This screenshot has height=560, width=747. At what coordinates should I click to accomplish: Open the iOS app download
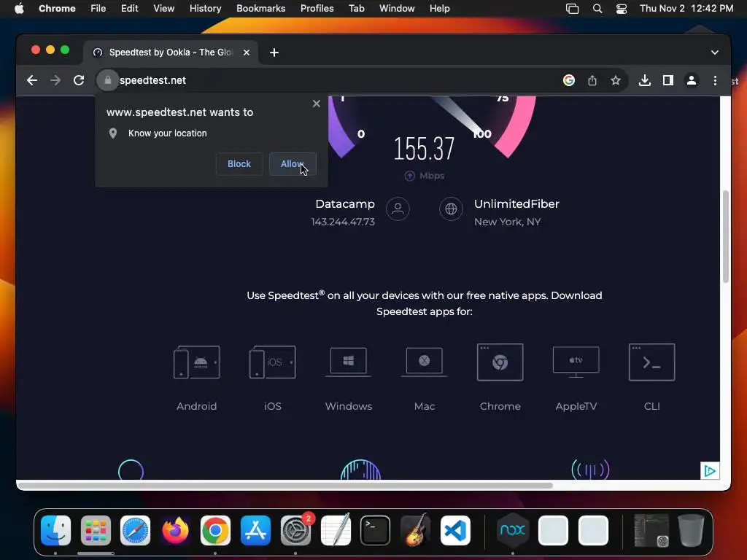(x=273, y=378)
